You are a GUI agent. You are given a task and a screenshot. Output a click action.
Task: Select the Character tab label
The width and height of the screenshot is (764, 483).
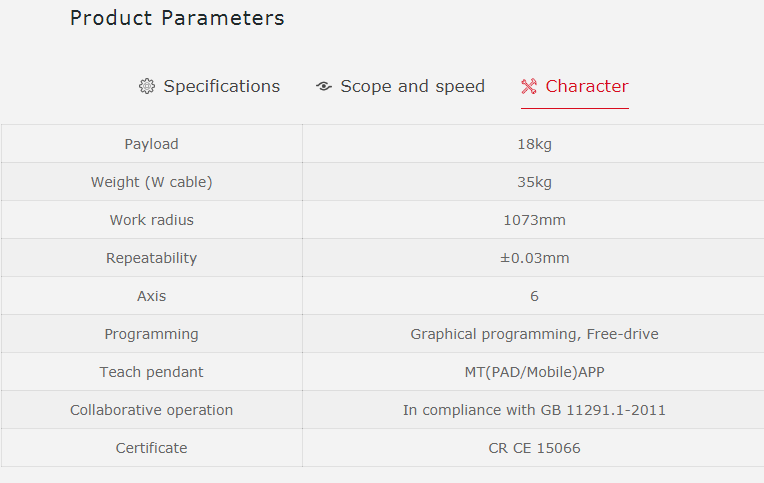point(587,86)
